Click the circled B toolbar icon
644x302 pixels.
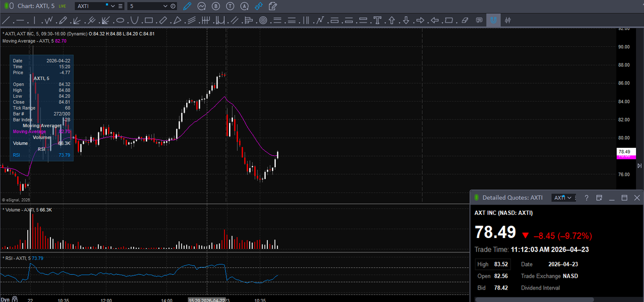click(x=216, y=6)
